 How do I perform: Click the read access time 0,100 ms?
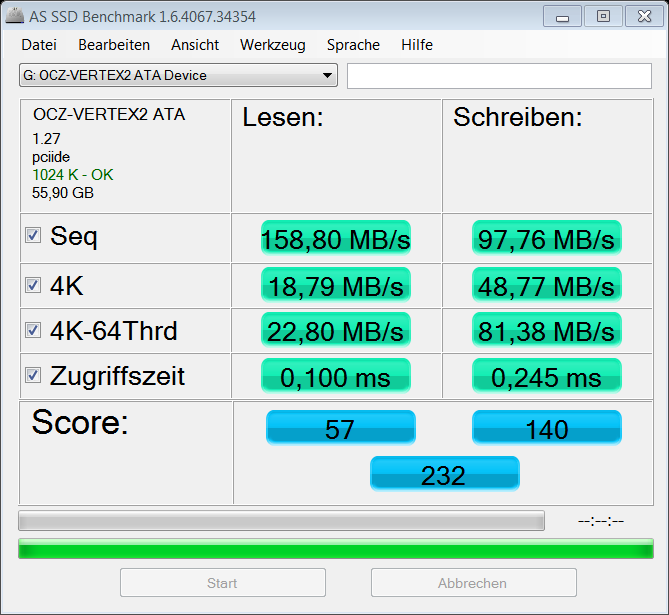coord(336,376)
